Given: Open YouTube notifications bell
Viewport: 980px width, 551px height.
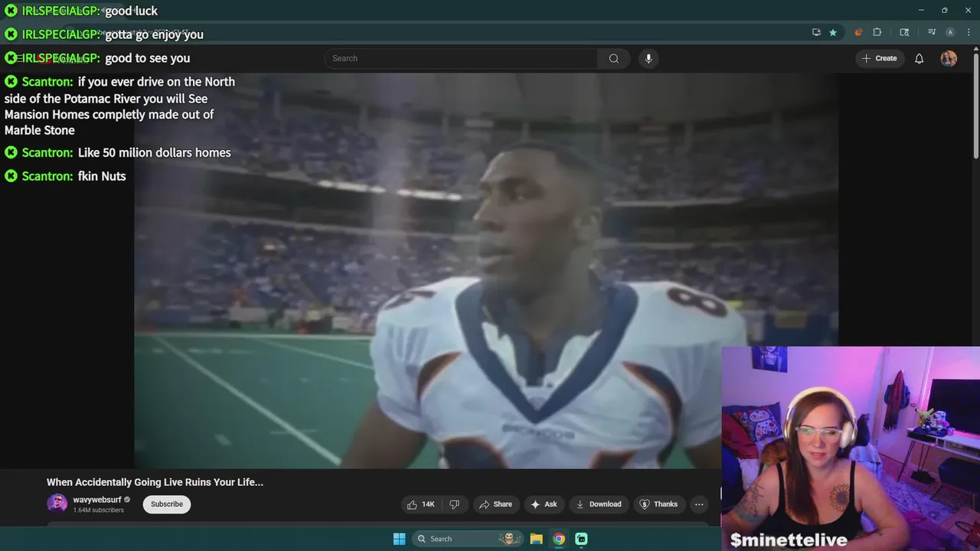Looking at the screenshot, I should 920,58.
